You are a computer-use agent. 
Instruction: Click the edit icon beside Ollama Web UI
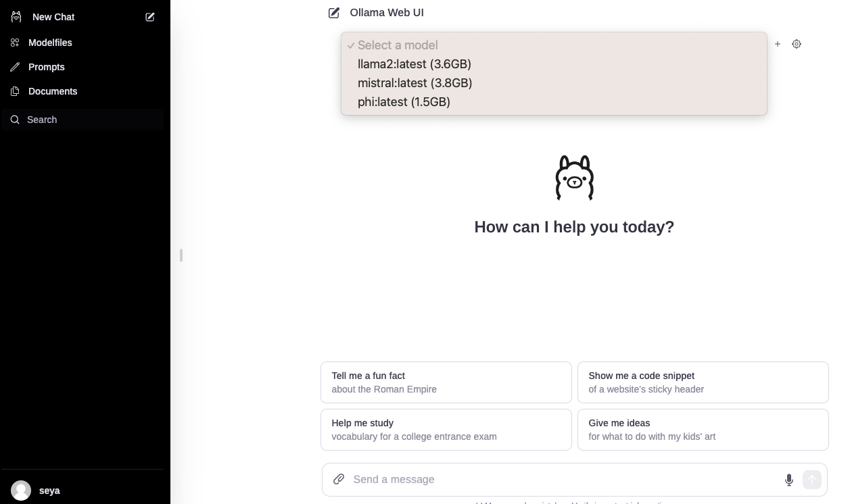pyautogui.click(x=334, y=13)
